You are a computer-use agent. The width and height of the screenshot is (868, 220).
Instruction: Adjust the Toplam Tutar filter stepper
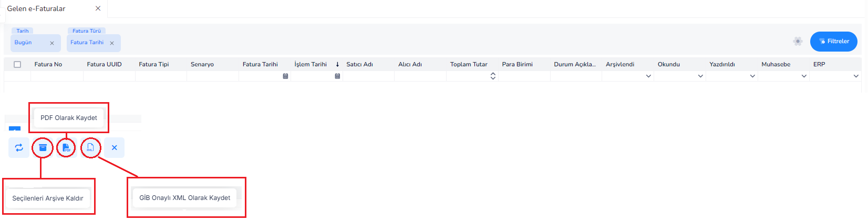click(x=493, y=76)
